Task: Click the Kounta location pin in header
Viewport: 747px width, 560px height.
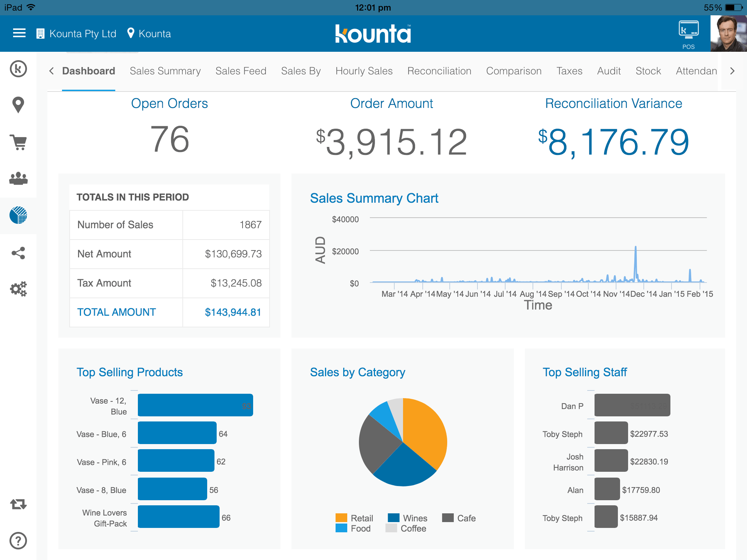Action: (x=131, y=33)
